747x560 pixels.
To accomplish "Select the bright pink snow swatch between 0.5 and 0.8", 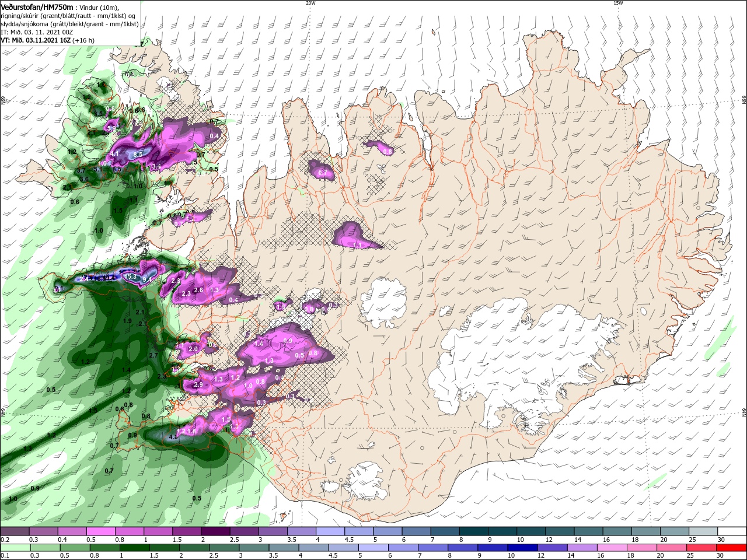I will point(101,531).
